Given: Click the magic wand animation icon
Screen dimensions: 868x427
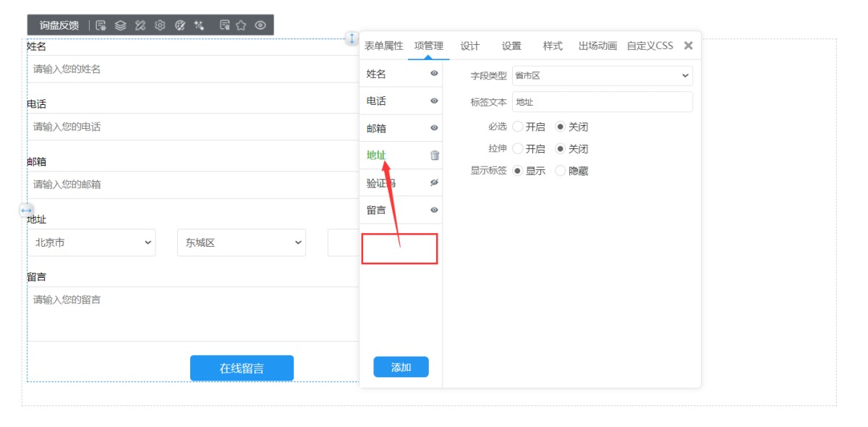Looking at the screenshot, I should pos(200,25).
